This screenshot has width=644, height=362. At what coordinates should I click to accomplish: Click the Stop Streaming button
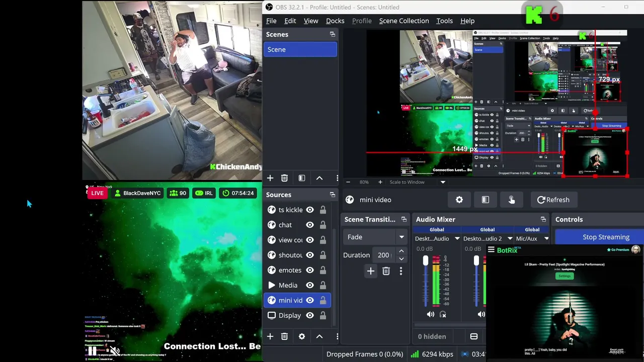599,237
